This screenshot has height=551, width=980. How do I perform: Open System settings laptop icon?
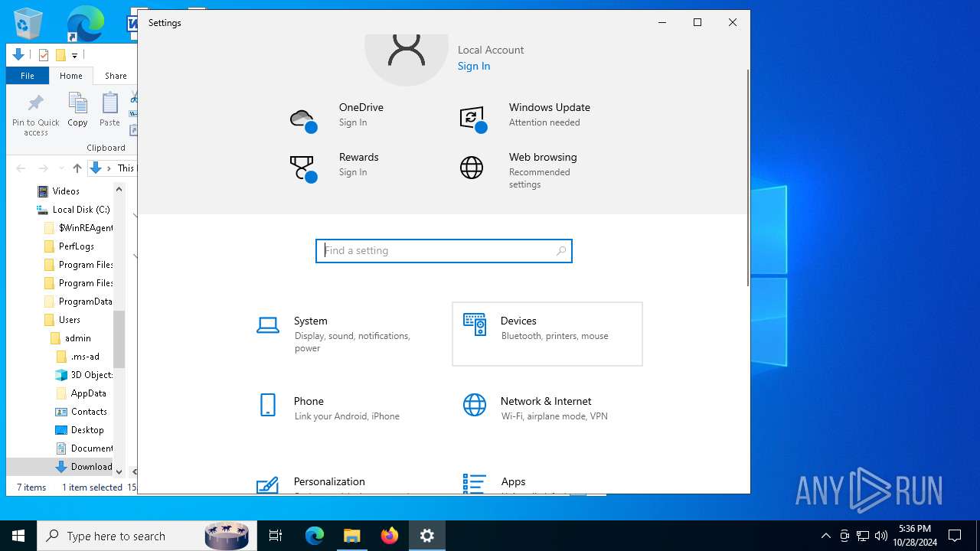click(x=268, y=325)
